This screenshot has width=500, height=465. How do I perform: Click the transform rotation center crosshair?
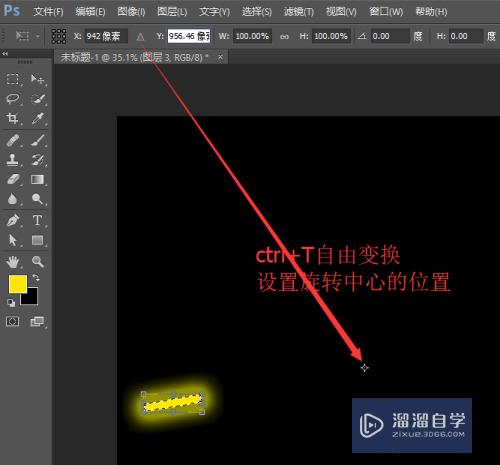pyautogui.click(x=365, y=368)
